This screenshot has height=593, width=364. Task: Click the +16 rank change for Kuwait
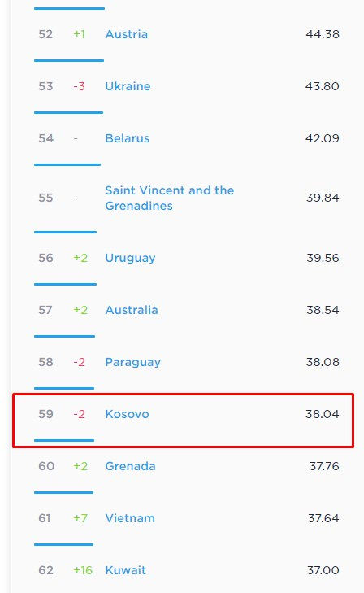click(83, 570)
